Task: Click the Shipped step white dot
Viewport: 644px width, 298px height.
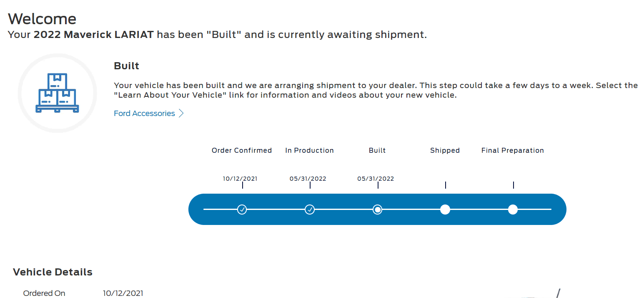Action: 445,210
